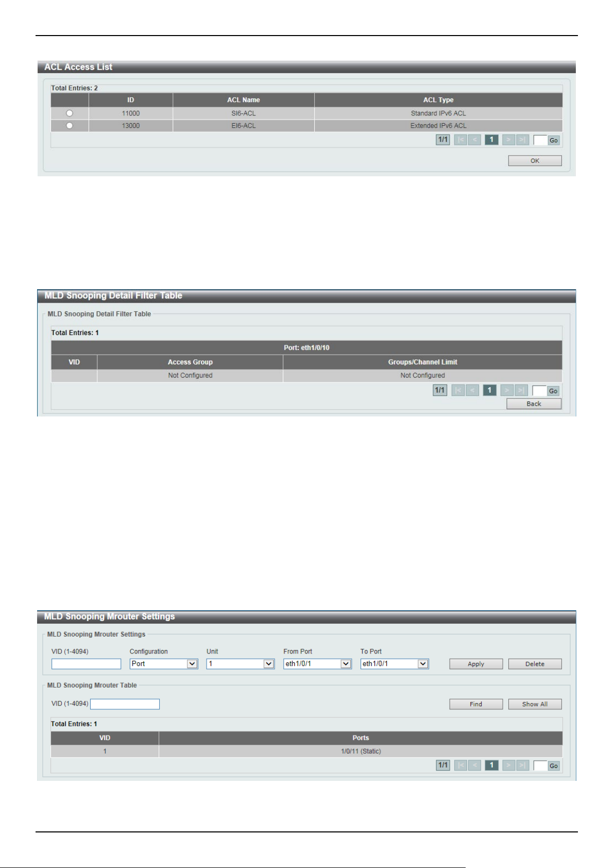Image resolution: width=614 pixels, height=868 pixels.
Task: Go to next page in ACL Access List
Action: 508,140
